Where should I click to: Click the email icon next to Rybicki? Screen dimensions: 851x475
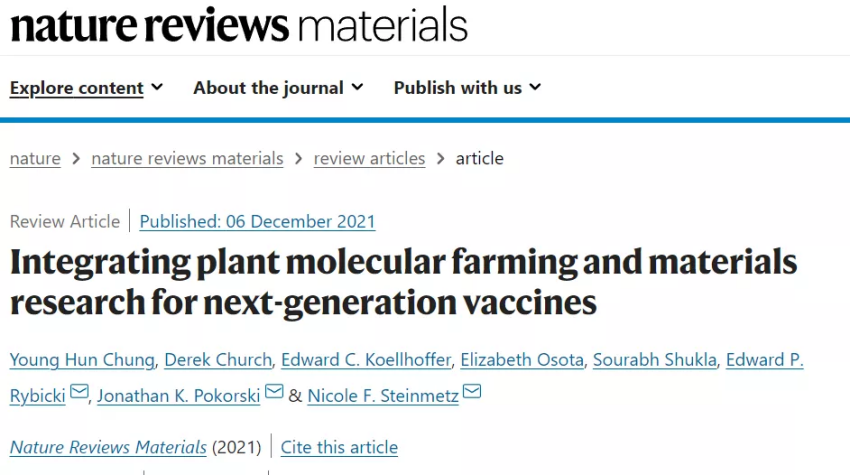[x=79, y=391]
